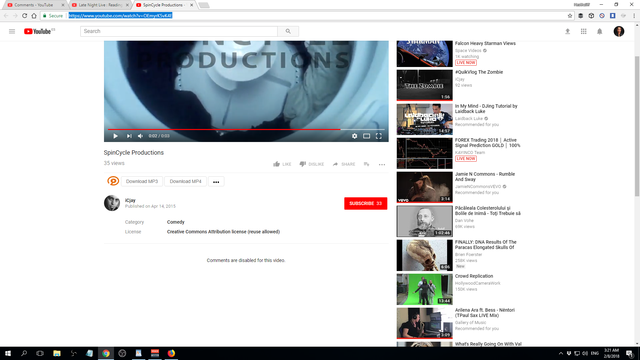
Task: Seek on the video progress bar
Action: 246,129
